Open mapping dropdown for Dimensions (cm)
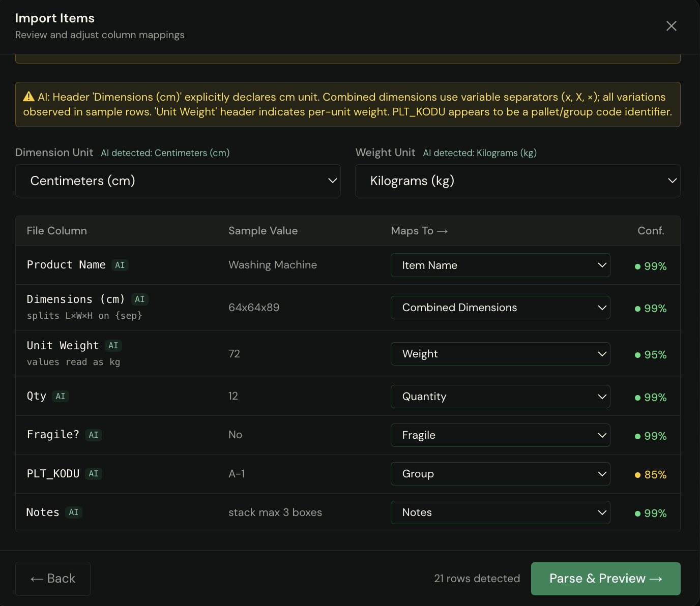This screenshot has height=606, width=700. [x=501, y=308]
